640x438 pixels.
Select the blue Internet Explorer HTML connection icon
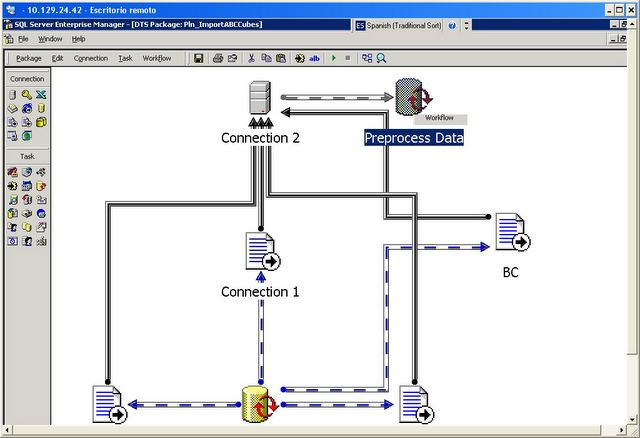click(27, 108)
